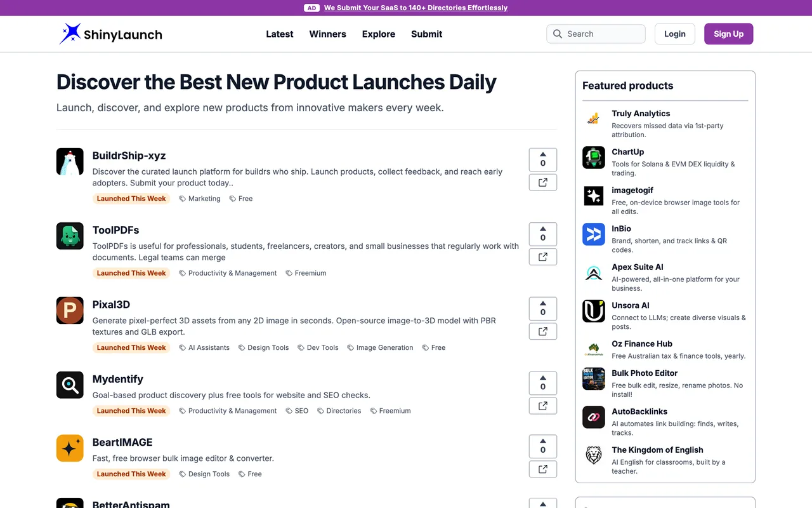Viewport: 812px width, 508px height.
Task: Open the Pixal3D product icon
Action: (70, 311)
